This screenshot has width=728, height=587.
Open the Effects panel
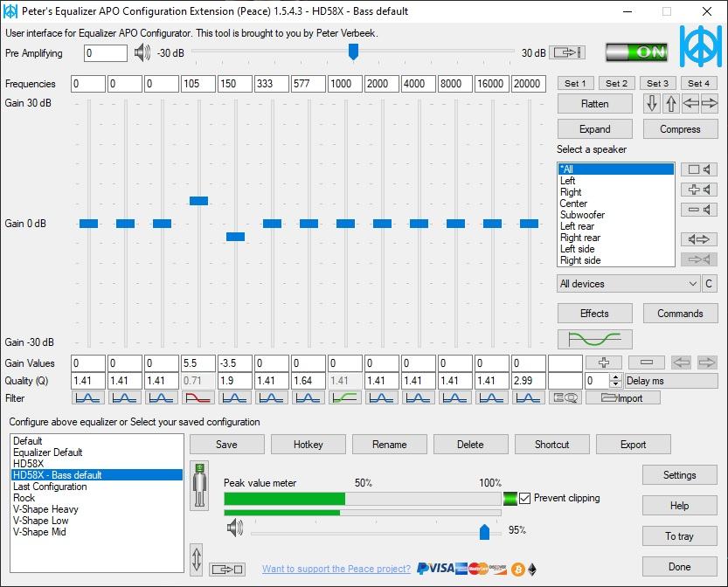pyautogui.click(x=595, y=314)
